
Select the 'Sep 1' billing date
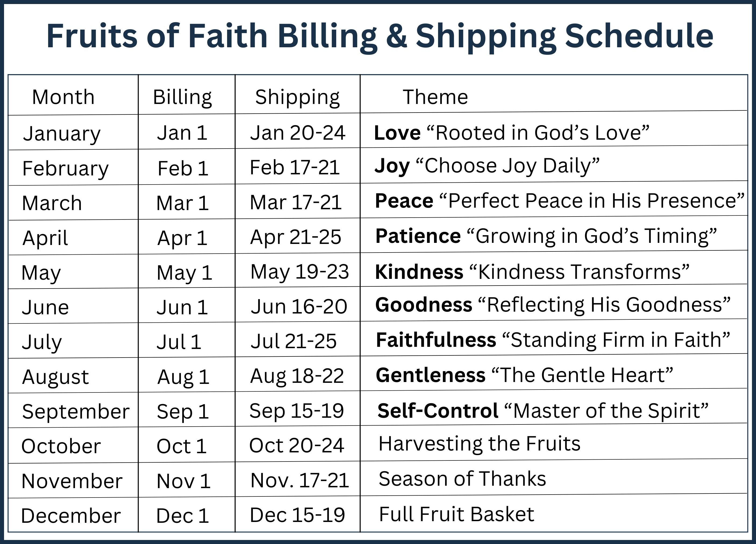183,411
